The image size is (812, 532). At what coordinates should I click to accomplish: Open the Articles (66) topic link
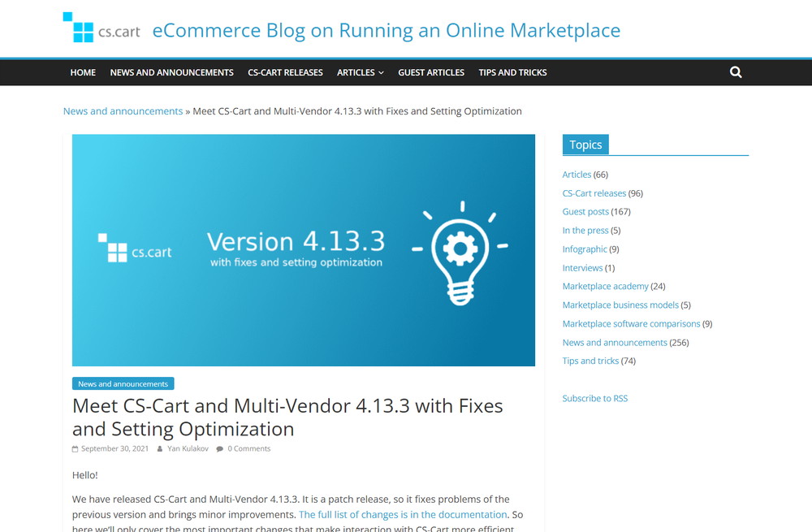(x=577, y=175)
